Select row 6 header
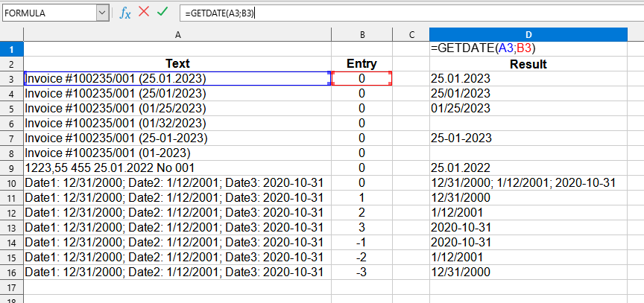This screenshot has width=644, height=303. [x=11, y=124]
